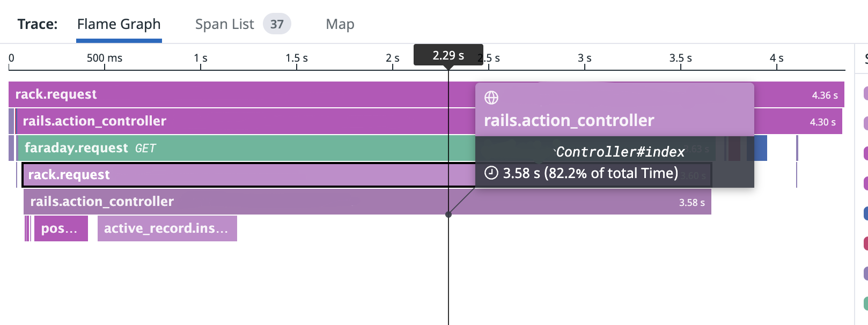Select the rails.action_controller 3.58 s span
Viewport: 868px width, 325px height.
click(367, 202)
